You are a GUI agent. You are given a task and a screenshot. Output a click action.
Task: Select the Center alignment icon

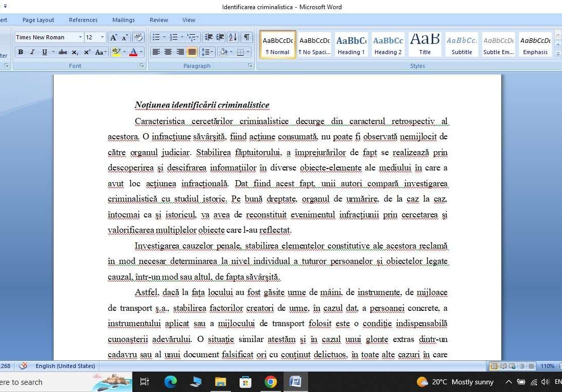pyautogui.click(x=168, y=52)
